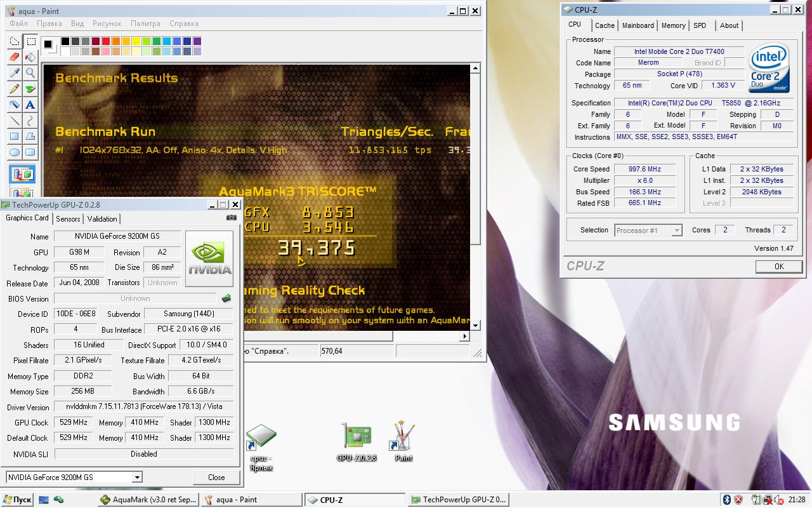Pick the purple color in Paint palette
Screen dimensions: 812x508
point(197,41)
